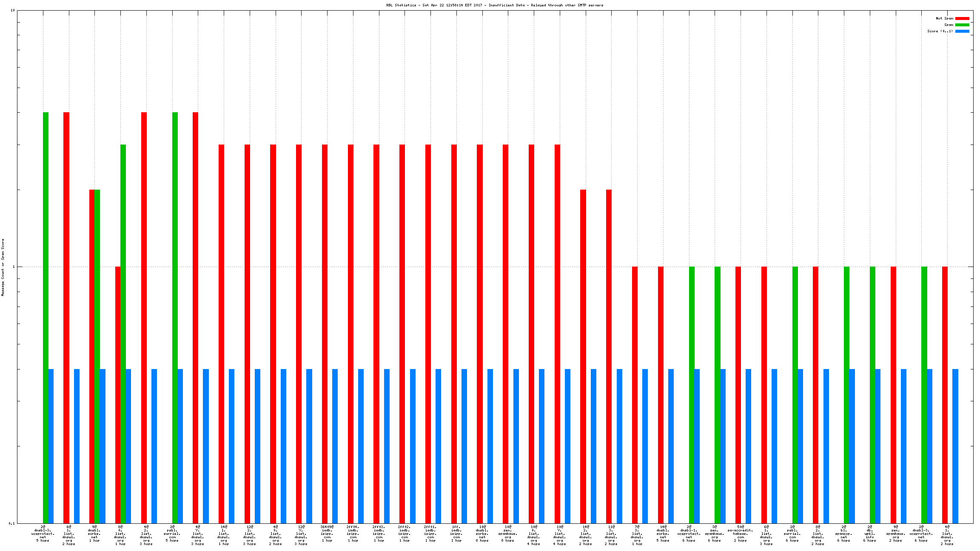Image resolution: width=980 pixels, height=551 pixels.
Task: Click the "Not Spam" legend text
Action: (x=944, y=18)
